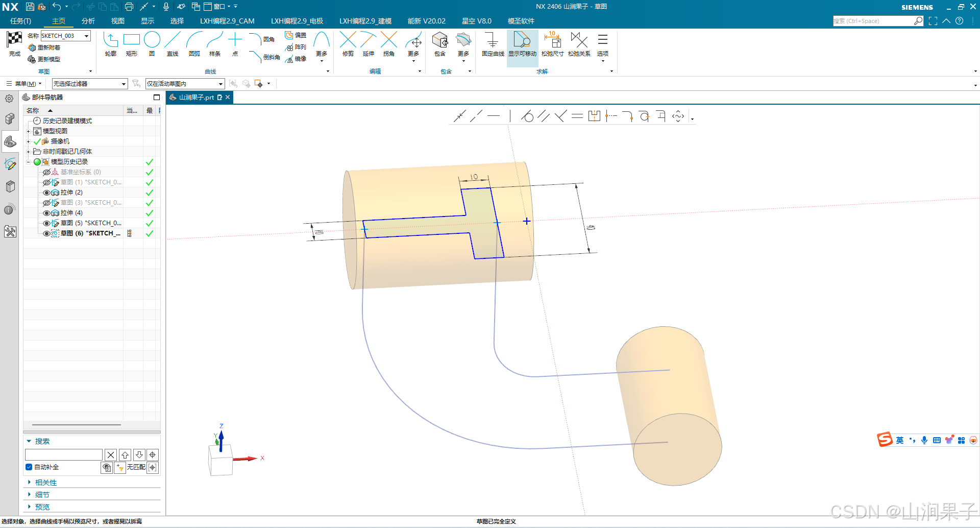Click the 镜像 mirror curve tool
The image size is (980, 528).
[296, 59]
